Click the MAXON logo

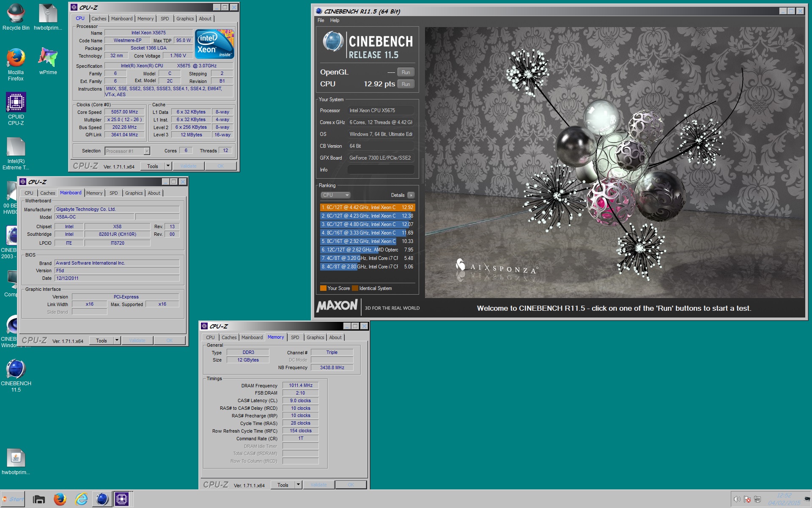coord(337,306)
